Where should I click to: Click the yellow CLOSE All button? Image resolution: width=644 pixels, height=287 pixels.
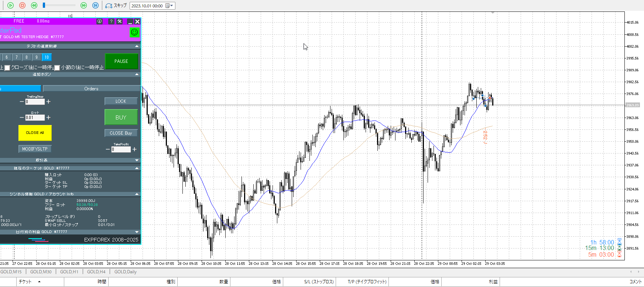(35, 133)
